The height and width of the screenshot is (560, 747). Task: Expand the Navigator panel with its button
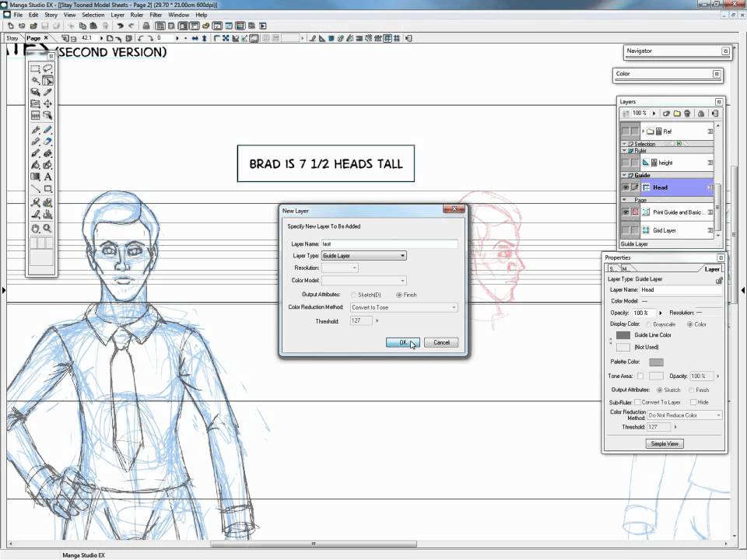725,51
